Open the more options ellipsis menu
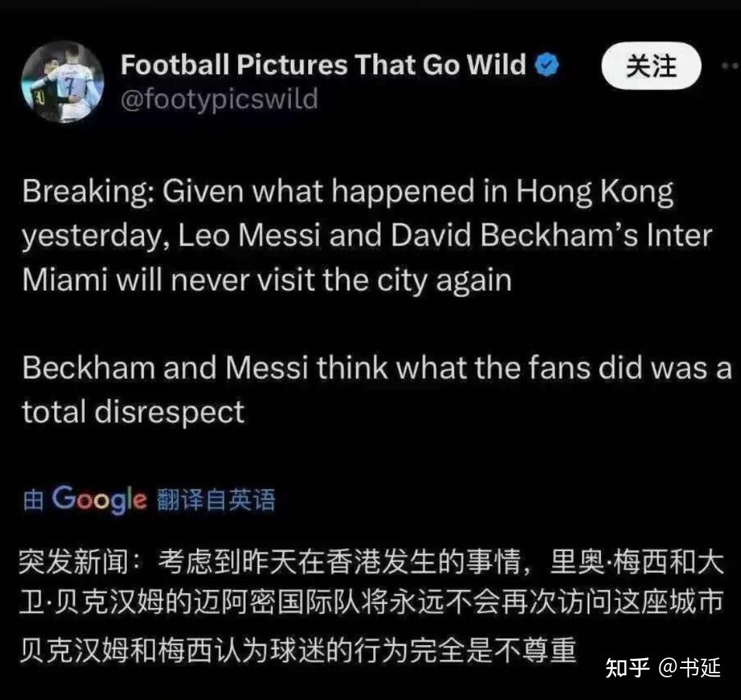Image resolution: width=741 pixels, height=700 pixels. pyautogui.click(x=731, y=66)
